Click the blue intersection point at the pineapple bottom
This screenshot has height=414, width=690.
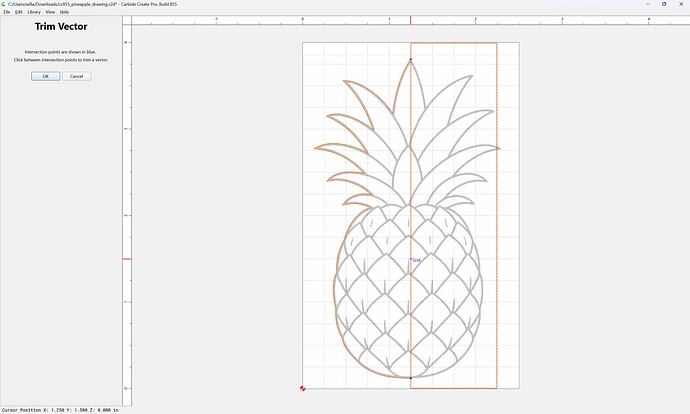(411, 378)
